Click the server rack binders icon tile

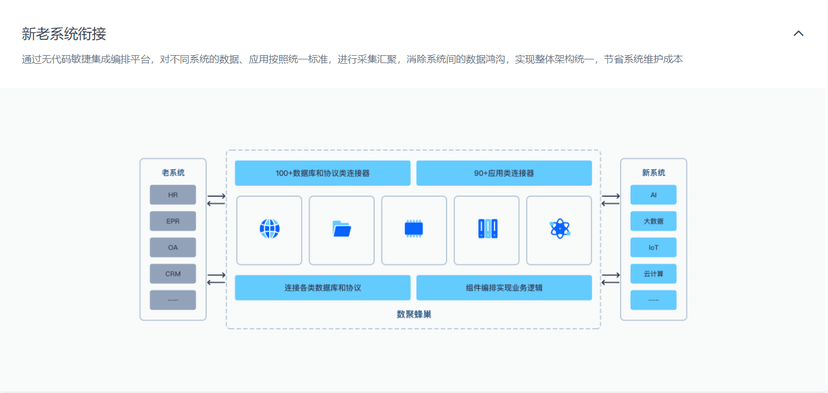487,230
